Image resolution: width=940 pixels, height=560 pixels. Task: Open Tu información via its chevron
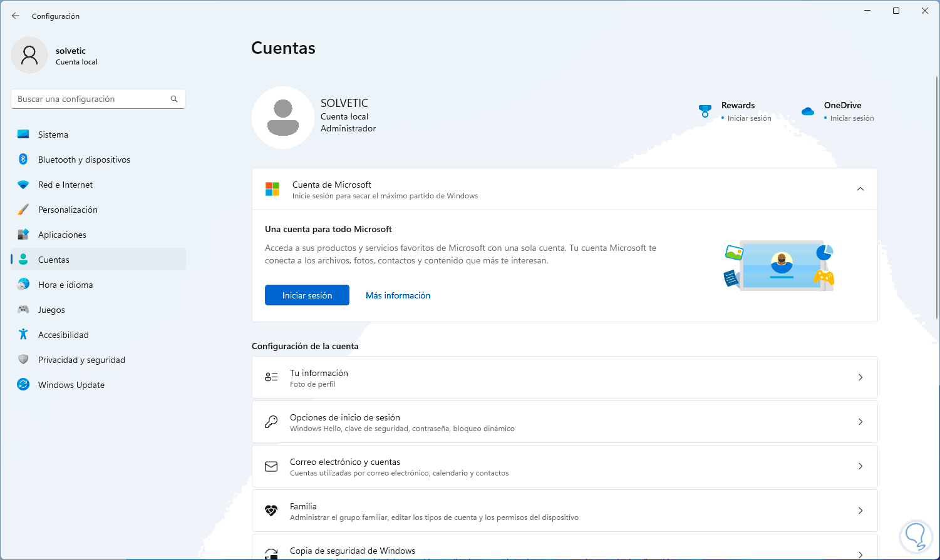click(x=860, y=377)
